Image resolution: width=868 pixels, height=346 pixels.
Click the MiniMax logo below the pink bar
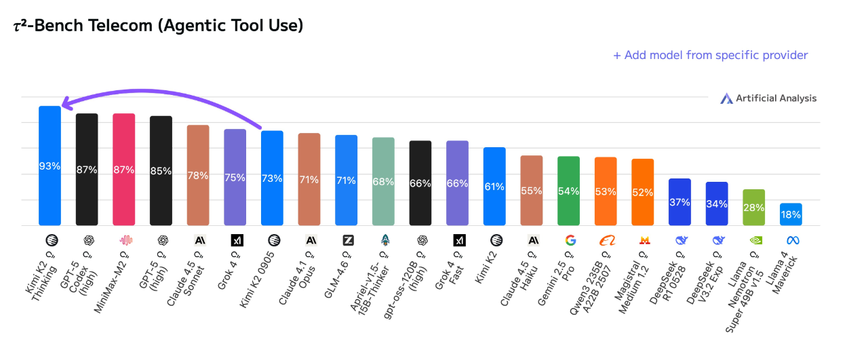[x=126, y=240]
